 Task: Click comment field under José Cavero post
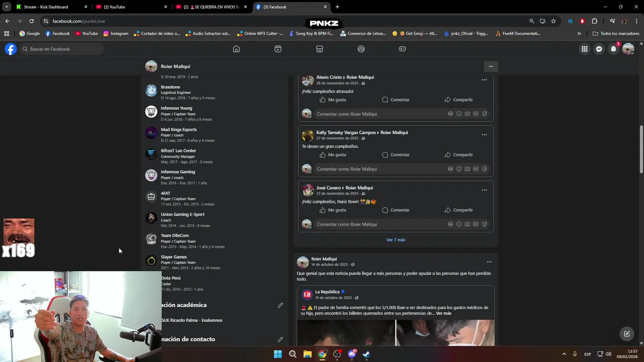coord(402,224)
